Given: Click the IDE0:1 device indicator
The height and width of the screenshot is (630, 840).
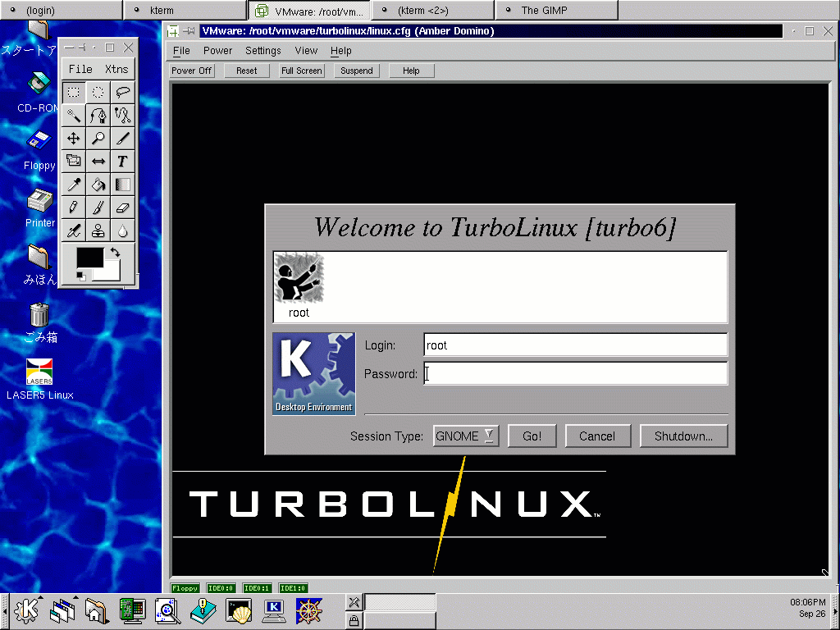Looking at the screenshot, I should pos(257,588).
